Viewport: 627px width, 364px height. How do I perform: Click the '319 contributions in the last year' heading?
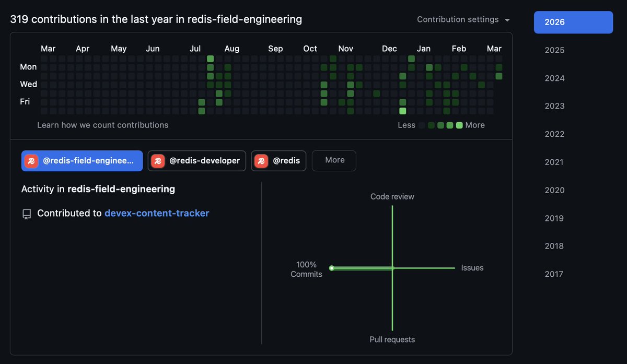(156, 19)
